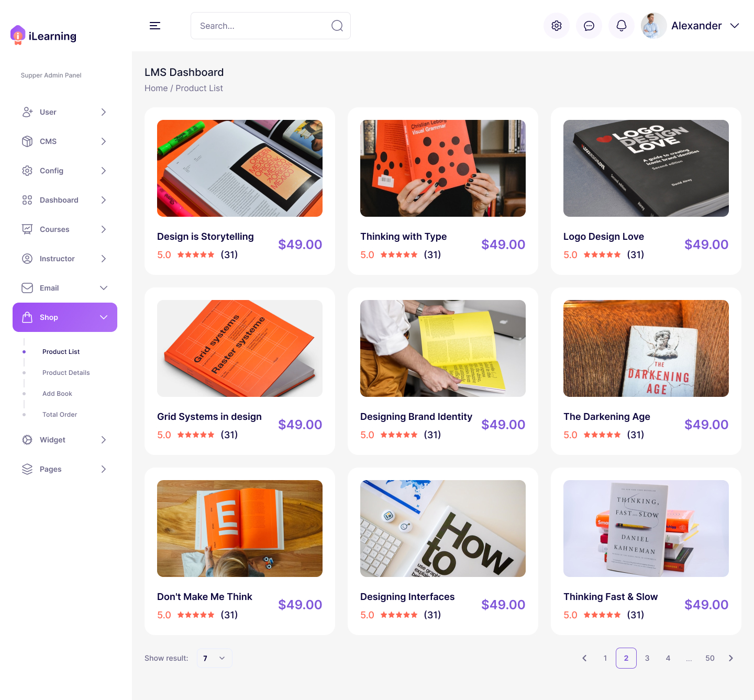Viewport: 754px width, 700px height.
Task: Open the chat messages icon
Action: [x=589, y=26]
